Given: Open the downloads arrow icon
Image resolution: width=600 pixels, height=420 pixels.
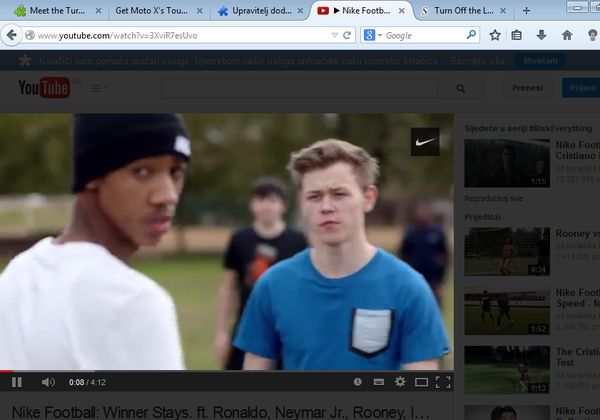Looking at the screenshot, I should coord(541,36).
